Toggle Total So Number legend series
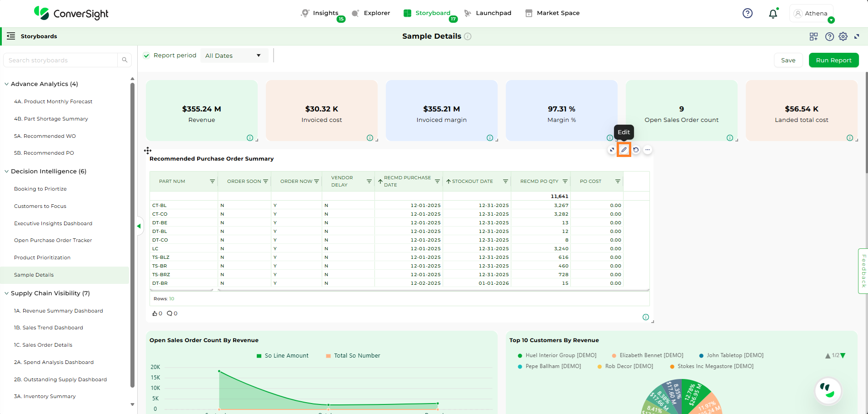The image size is (868, 414). click(x=353, y=356)
